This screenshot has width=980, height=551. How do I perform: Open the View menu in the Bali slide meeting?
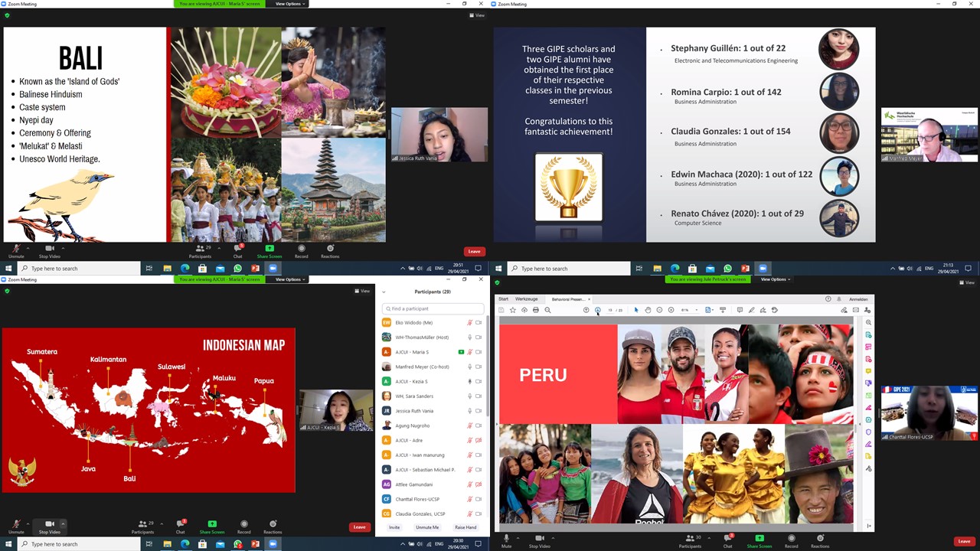click(478, 15)
